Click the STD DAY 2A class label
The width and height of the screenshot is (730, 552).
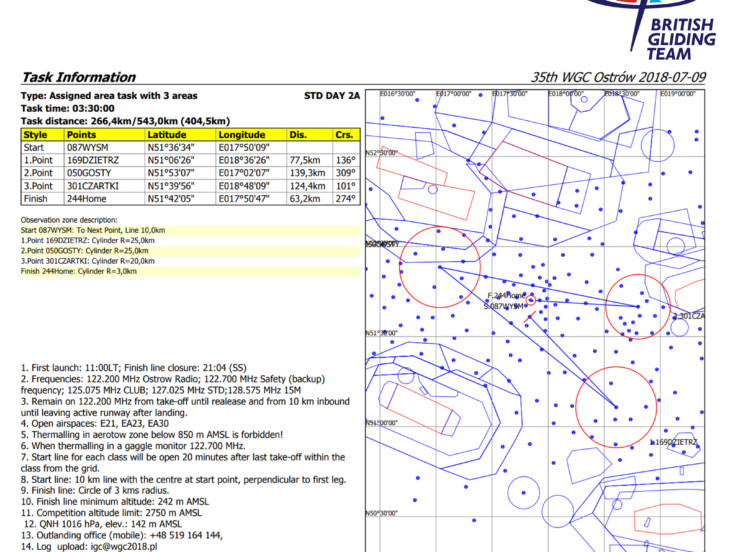click(x=331, y=96)
